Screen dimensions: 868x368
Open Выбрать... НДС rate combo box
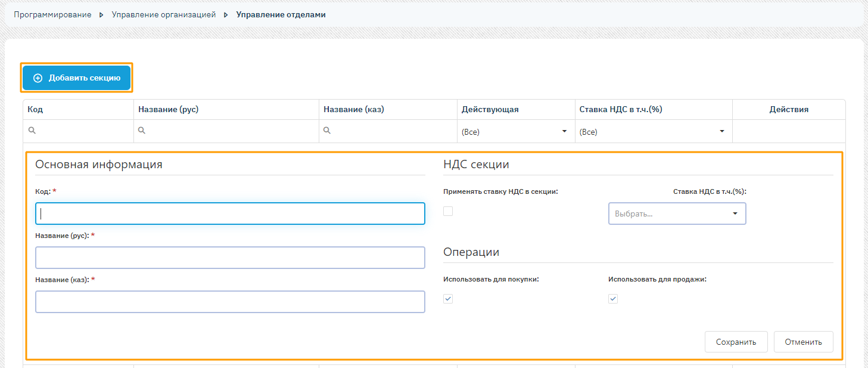[x=677, y=214]
